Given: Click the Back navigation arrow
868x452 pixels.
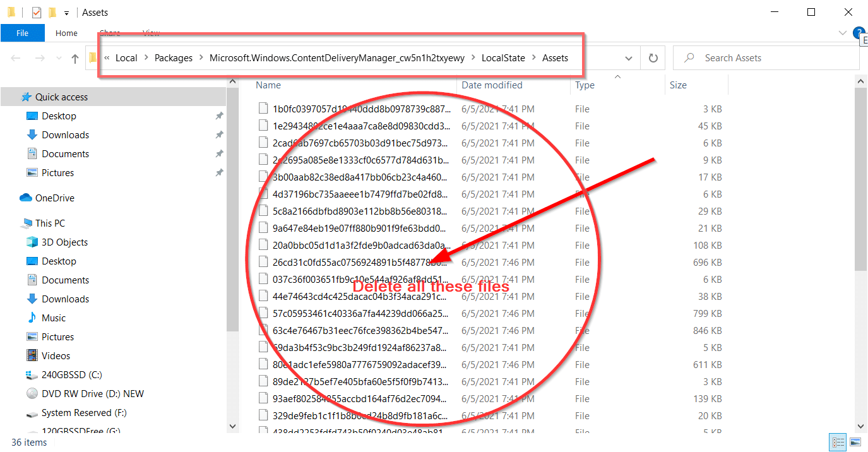Looking at the screenshot, I should coord(16,58).
